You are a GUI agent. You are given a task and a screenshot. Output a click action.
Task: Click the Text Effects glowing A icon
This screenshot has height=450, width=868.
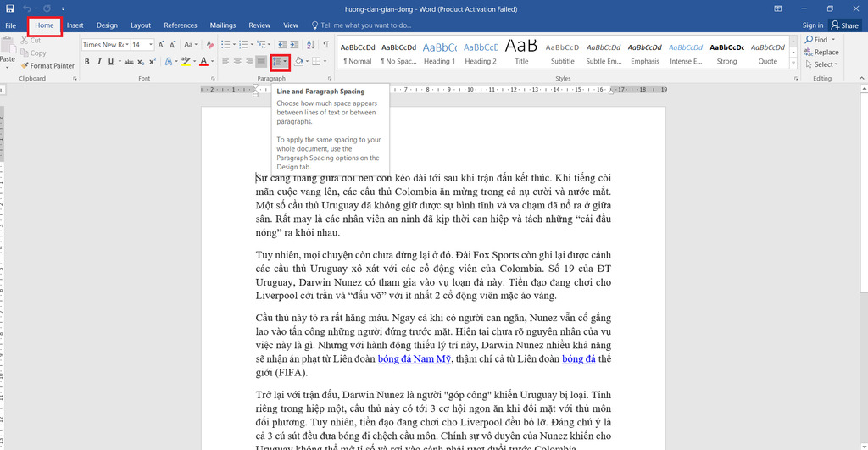tap(169, 61)
